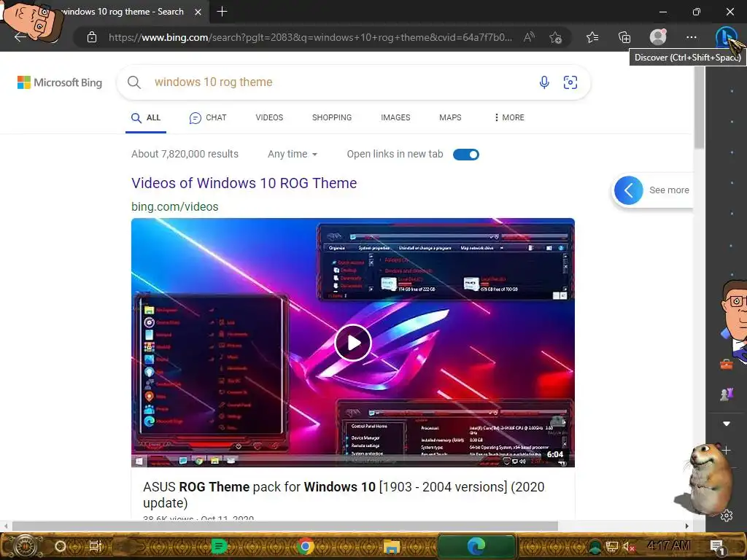747x560 pixels.
Task: Click the search magnifier icon in Bing box
Action: tap(134, 82)
